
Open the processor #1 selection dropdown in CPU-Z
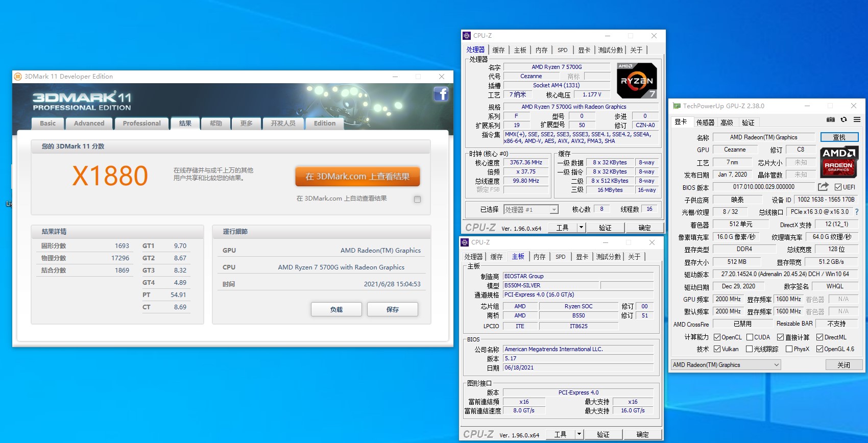tap(531, 210)
